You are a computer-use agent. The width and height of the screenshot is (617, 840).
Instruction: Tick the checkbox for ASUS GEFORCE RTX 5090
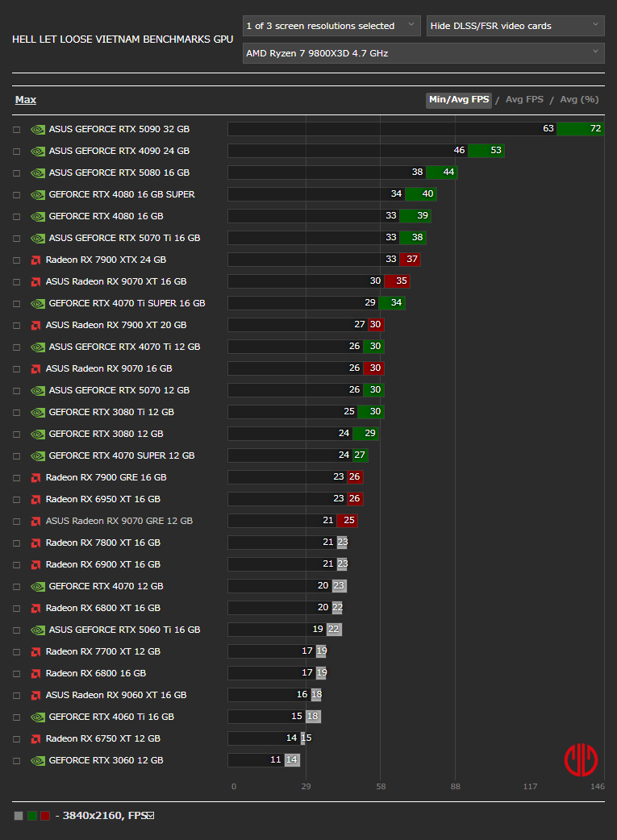pos(17,130)
